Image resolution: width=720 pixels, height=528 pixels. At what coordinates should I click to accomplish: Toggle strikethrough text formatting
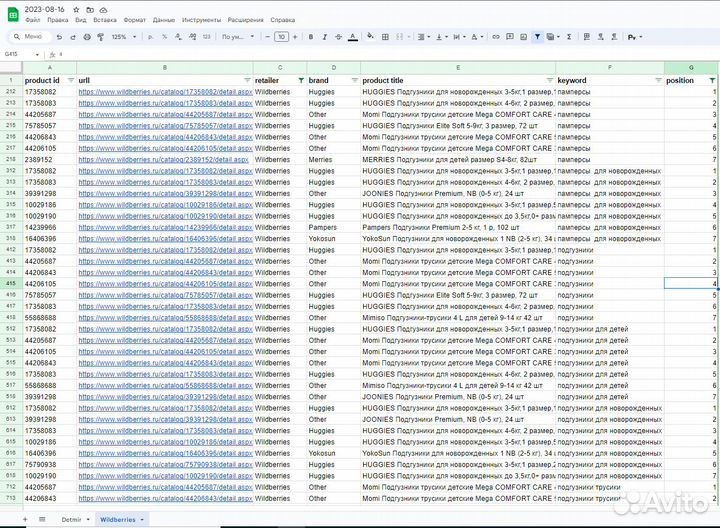coord(338,37)
